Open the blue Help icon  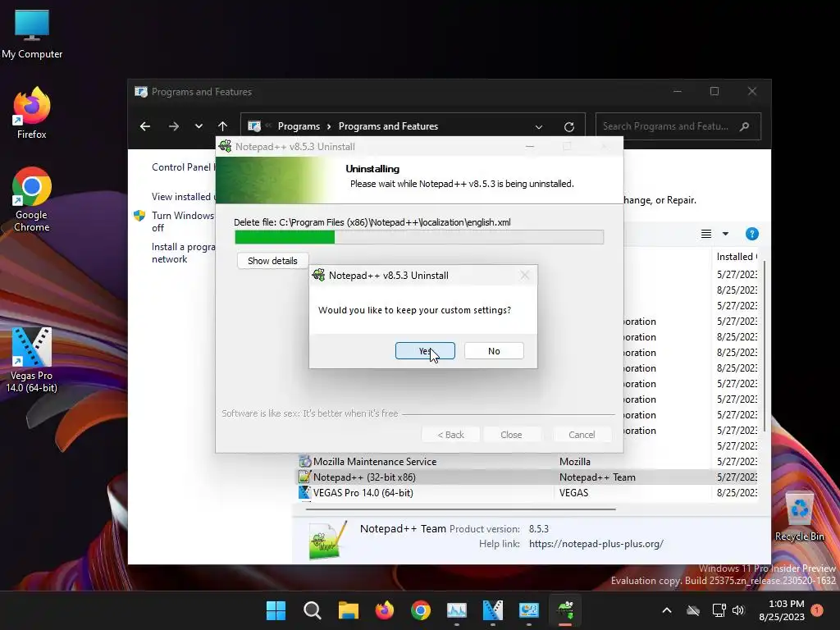751,234
